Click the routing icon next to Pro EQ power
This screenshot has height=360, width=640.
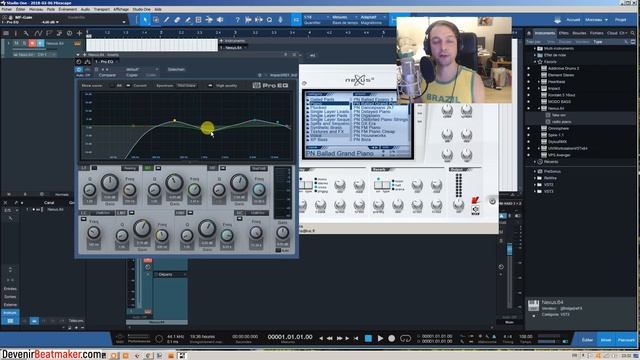87,62
